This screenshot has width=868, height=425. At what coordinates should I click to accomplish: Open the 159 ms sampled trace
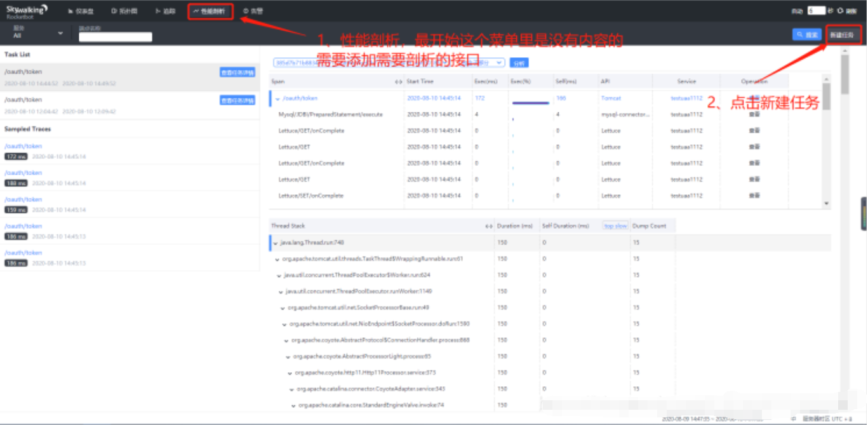coord(130,205)
